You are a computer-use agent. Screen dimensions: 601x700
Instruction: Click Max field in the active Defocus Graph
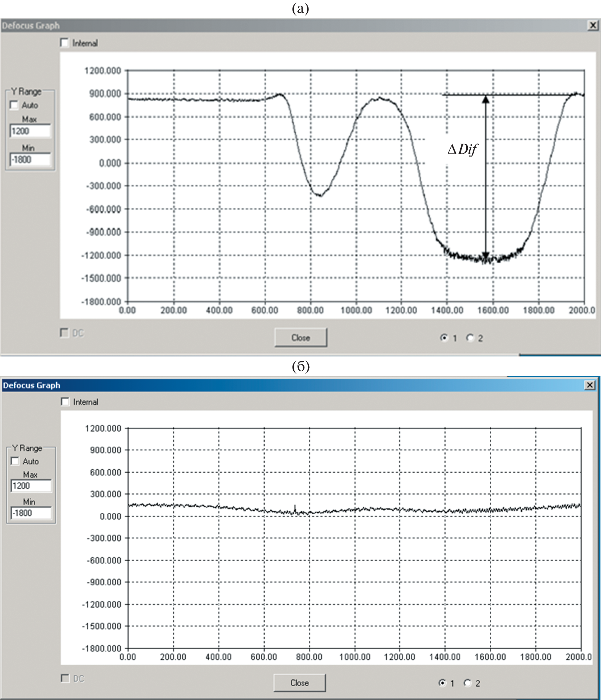point(31,486)
